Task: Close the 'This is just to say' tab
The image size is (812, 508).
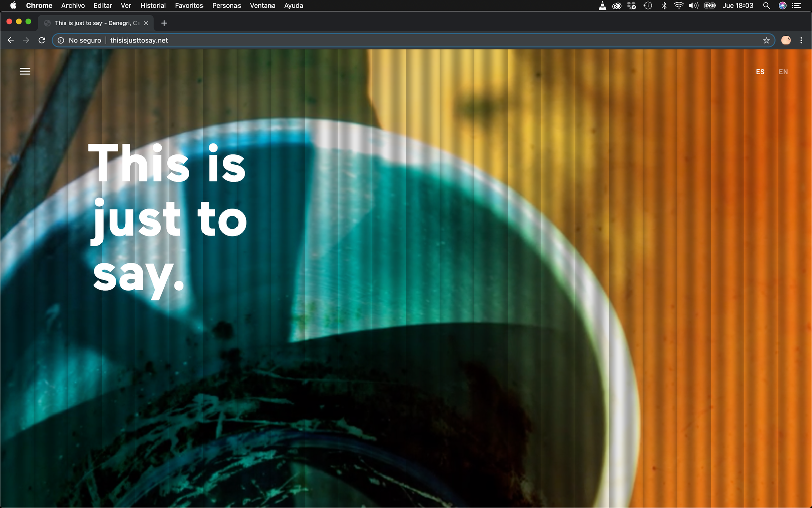Action: pyautogui.click(x=146, y=23)
